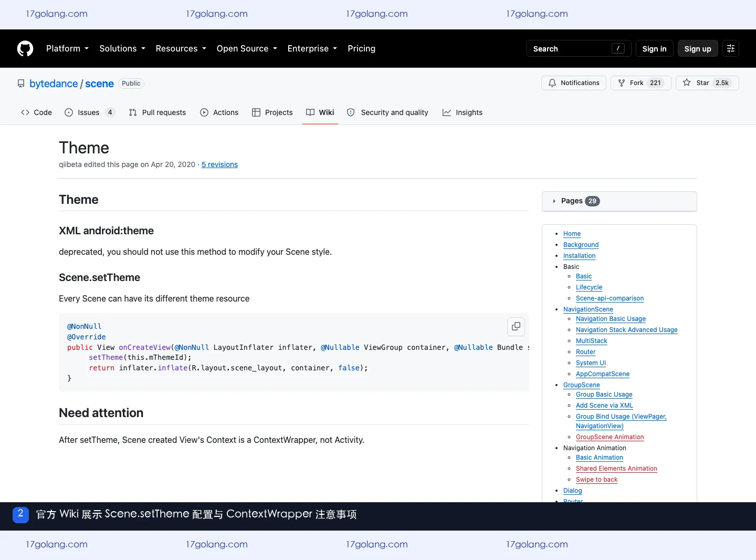Click the Actions play icon

point(204,112)
